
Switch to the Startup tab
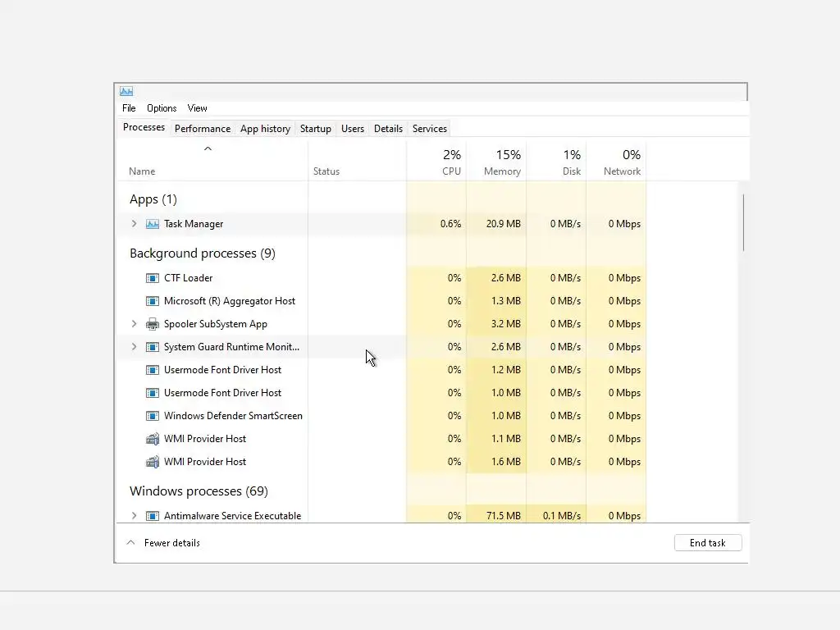click(x=316, y=129)
